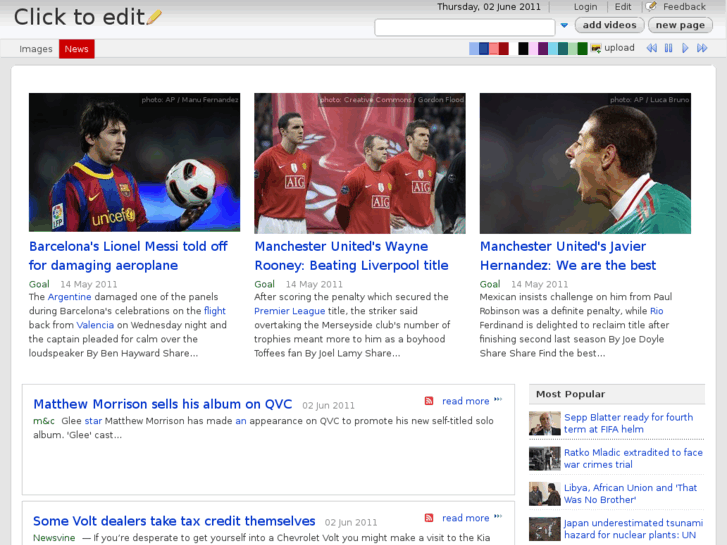Click the Edit link in the top bar
This screenshot has height=545, width=727.
623,6
